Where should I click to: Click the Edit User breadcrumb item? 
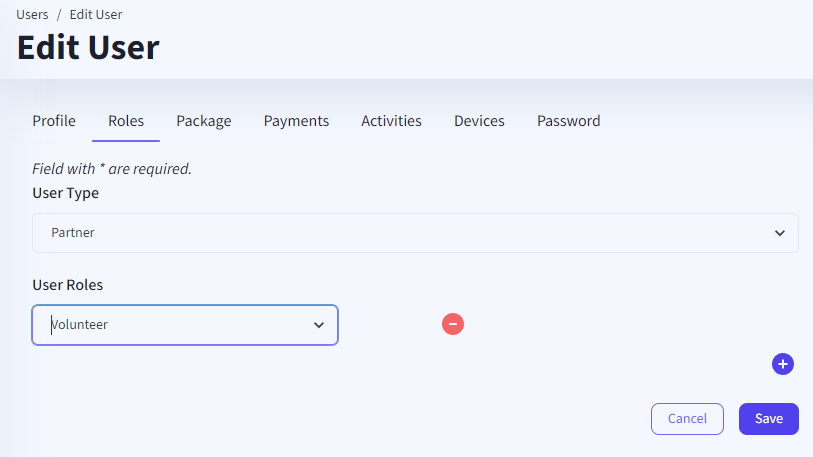[x=96, y=15]
